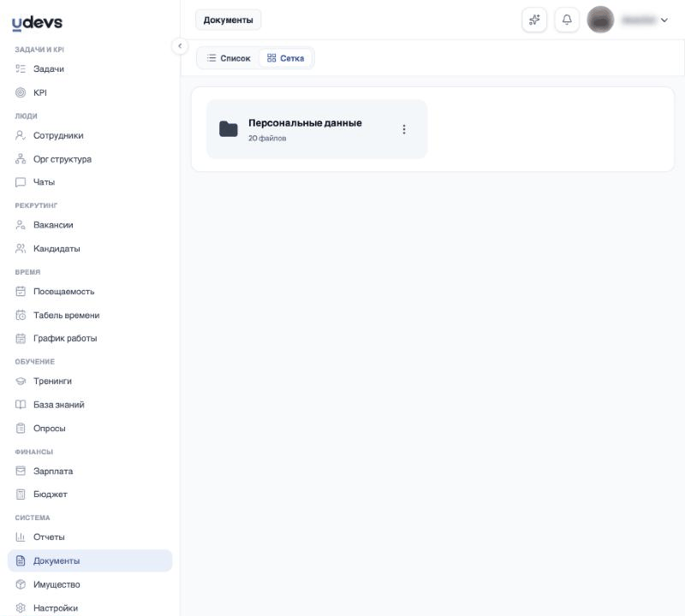
Task: Click the Посещаемость calendar icon
Action: click(x=21, y=291)
